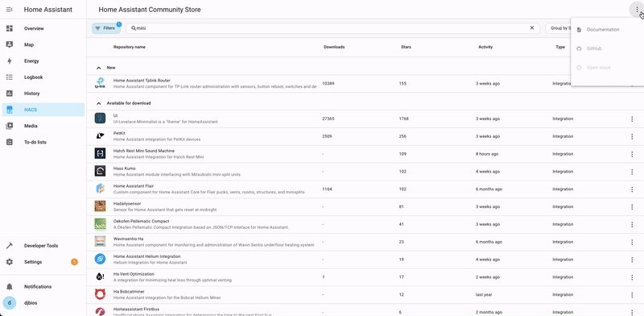Viewport: 644px width, 316px height.
Task: Open overflow menu for PetKit row
Action: 632,136
